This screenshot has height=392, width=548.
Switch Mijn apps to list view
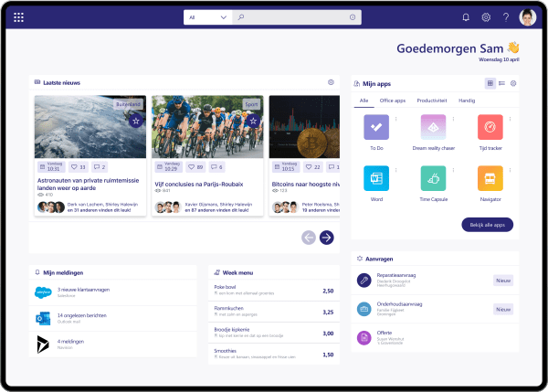pos(501,83)
